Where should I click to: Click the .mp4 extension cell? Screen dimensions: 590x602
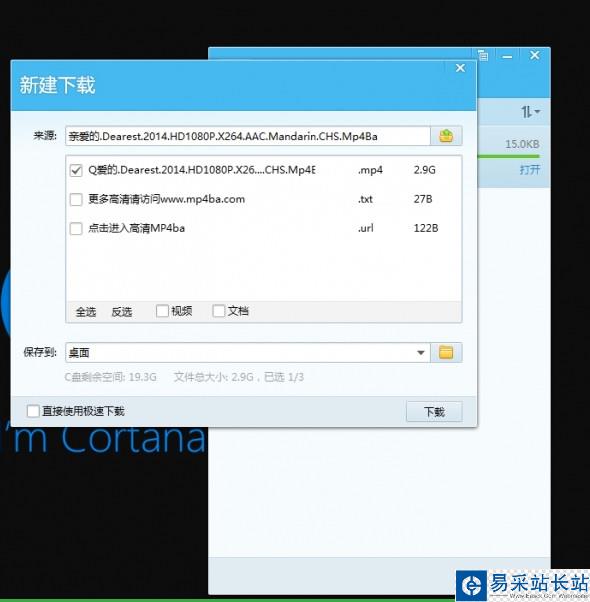pos(370,170)
